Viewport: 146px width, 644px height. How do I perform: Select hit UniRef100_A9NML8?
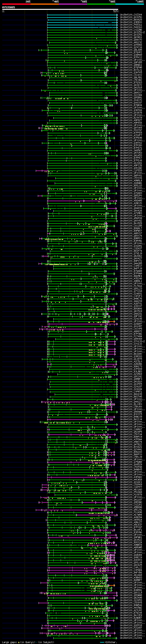point(131,180)
